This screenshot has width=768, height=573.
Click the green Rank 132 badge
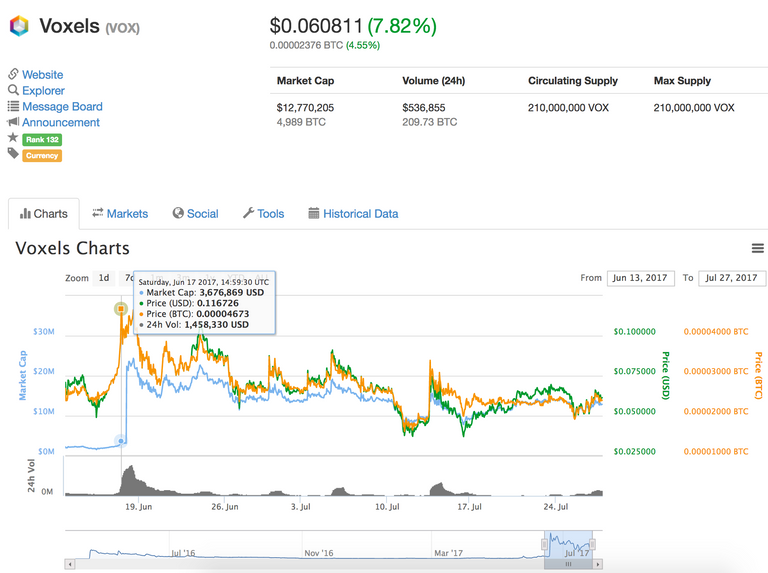pyautogui.click(x=42, y=140)
